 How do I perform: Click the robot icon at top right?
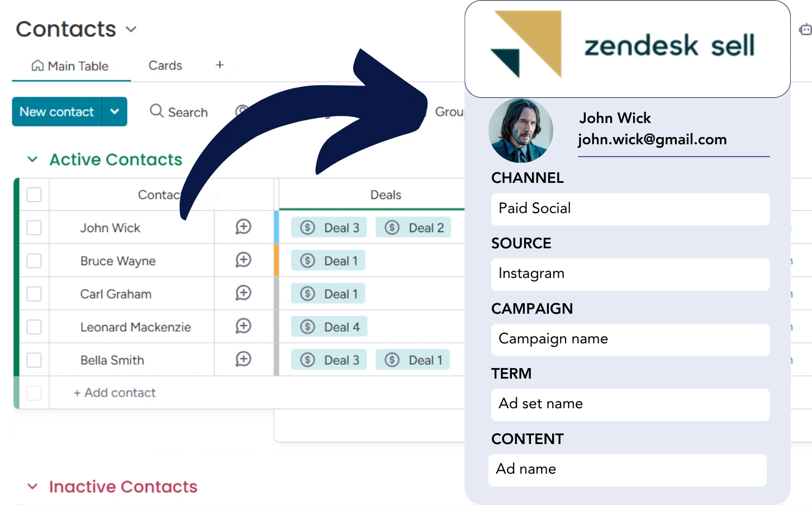tap(805, 29)
